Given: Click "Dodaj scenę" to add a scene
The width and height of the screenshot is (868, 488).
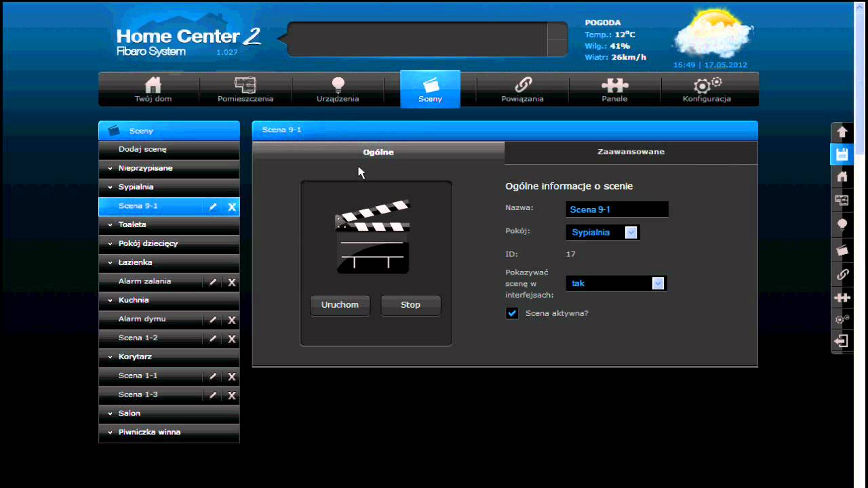Looking at the screenshot, I should [x=169, y=149].
